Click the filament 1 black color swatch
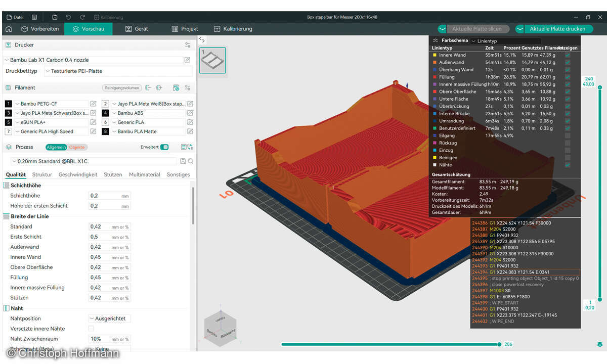Screen dimensions: 607x364 8,104
